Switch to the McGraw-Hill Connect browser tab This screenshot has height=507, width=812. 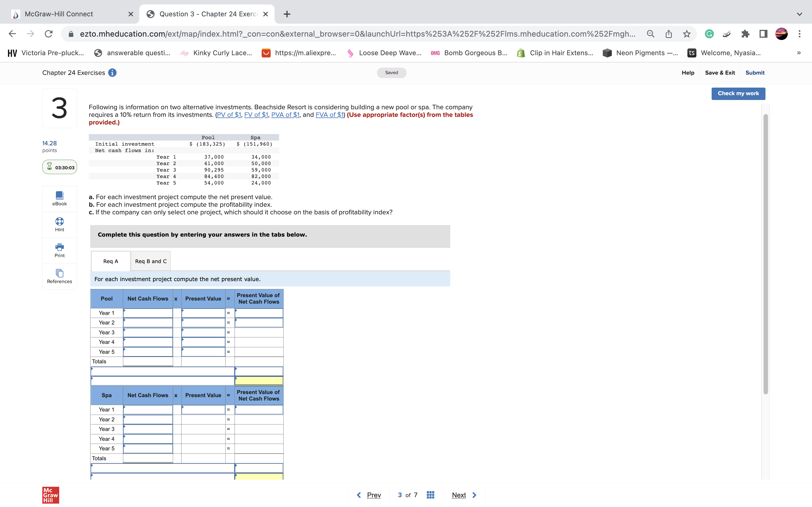59,14
